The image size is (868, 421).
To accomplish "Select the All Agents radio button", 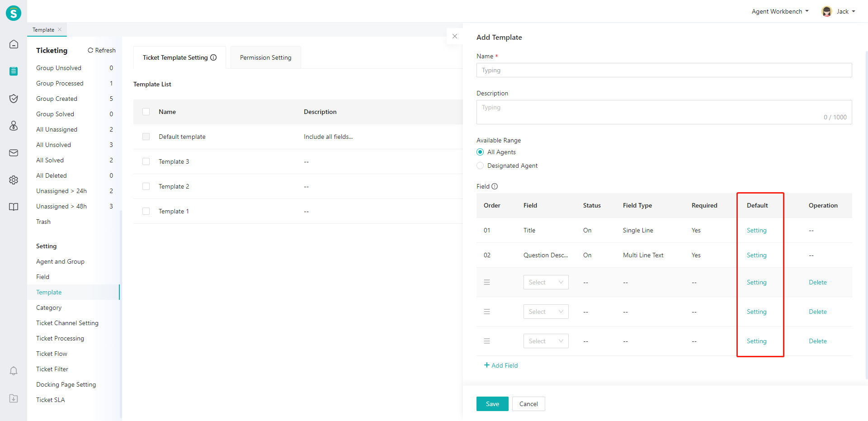I will 480,152.
